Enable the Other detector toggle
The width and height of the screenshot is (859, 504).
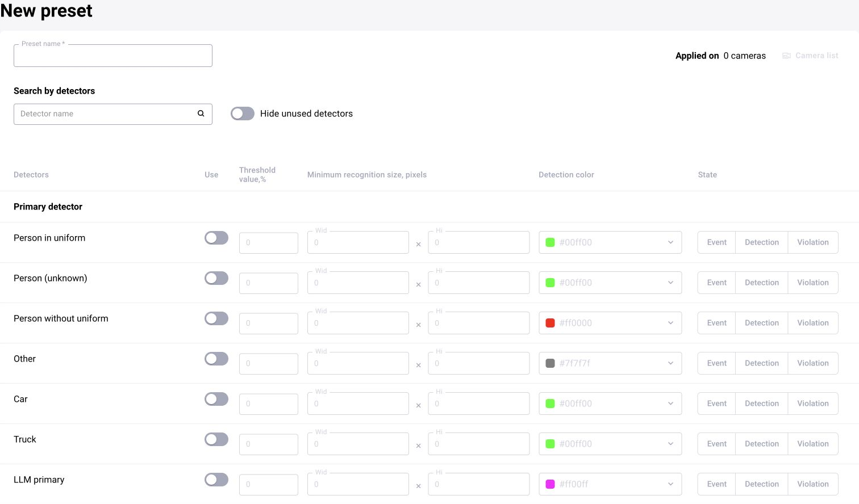pyautogui.click(x=216, y=359)
